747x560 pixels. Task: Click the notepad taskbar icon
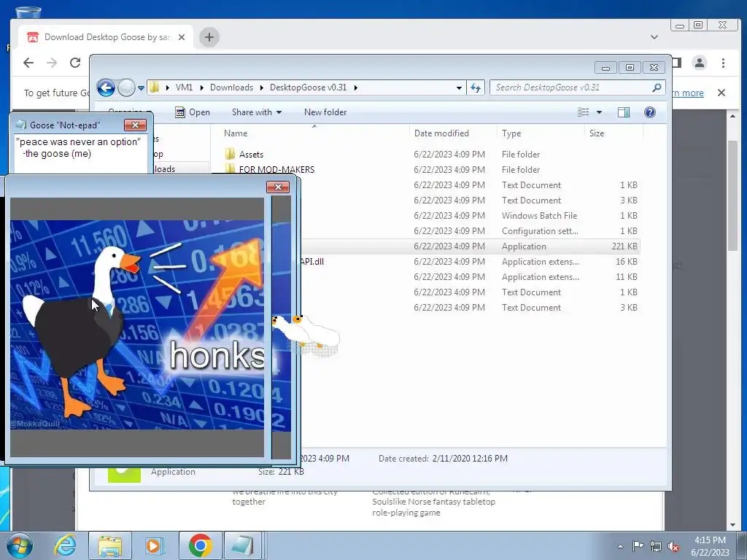243,545
